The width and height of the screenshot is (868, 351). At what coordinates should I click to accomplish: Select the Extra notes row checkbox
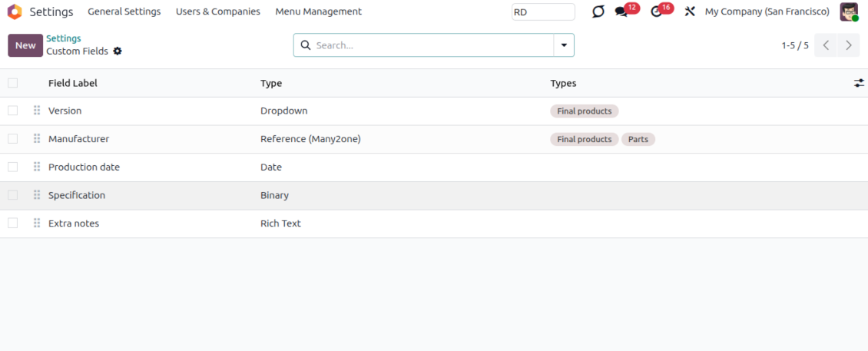click(x=12, y=224)
